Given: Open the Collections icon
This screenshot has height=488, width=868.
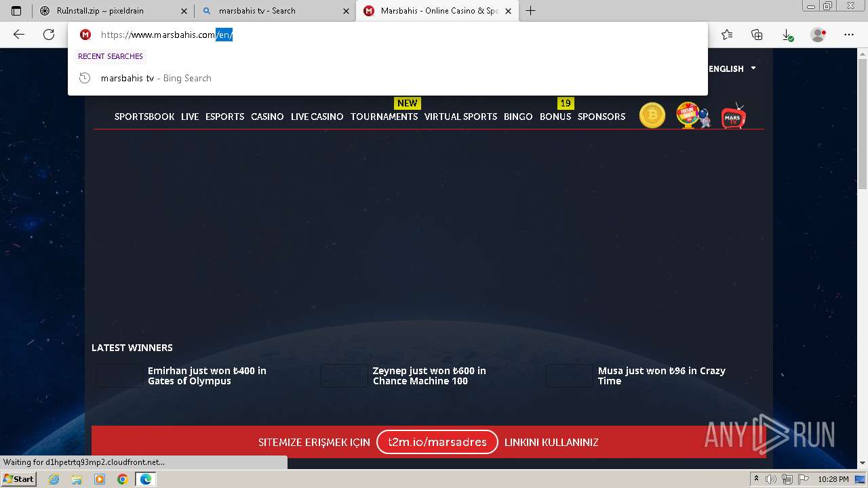Looking at the screenshot, I should coord(757,35).
